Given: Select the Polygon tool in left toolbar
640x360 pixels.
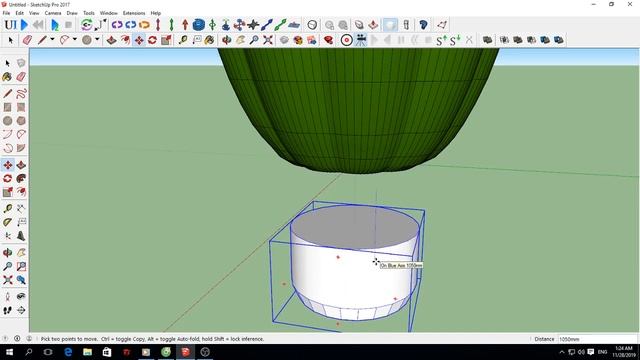Looking at the screenshot, I should pyautogui.click(x=21, y=120).
